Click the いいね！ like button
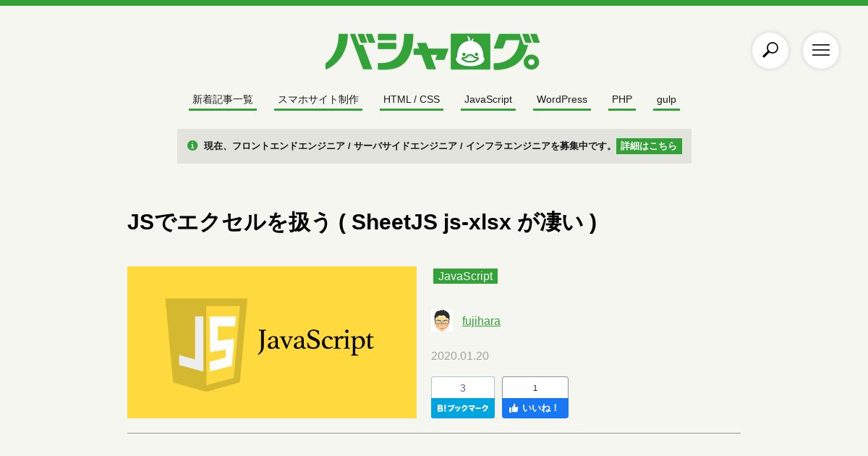868x456 pixels. click(535, 408)
